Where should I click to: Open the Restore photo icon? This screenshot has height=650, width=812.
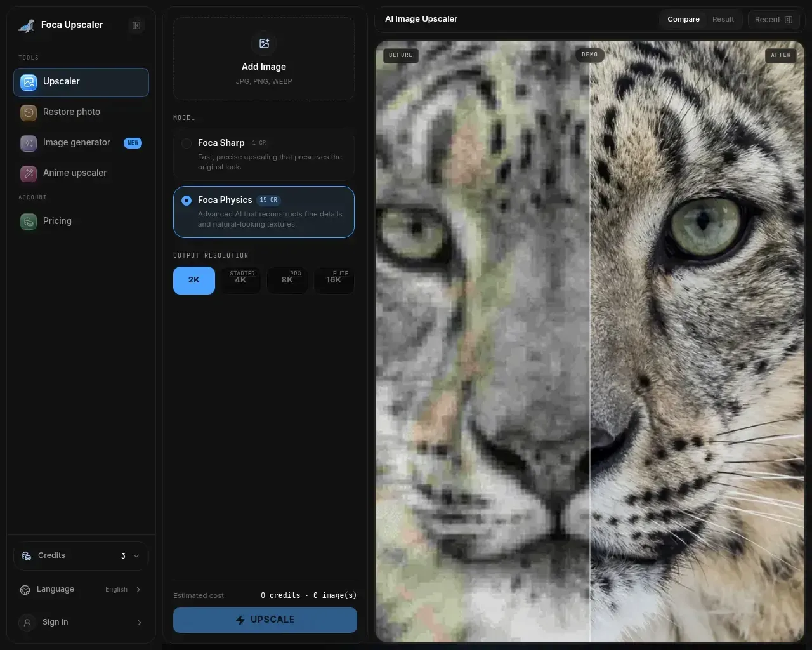coord(29,112)
